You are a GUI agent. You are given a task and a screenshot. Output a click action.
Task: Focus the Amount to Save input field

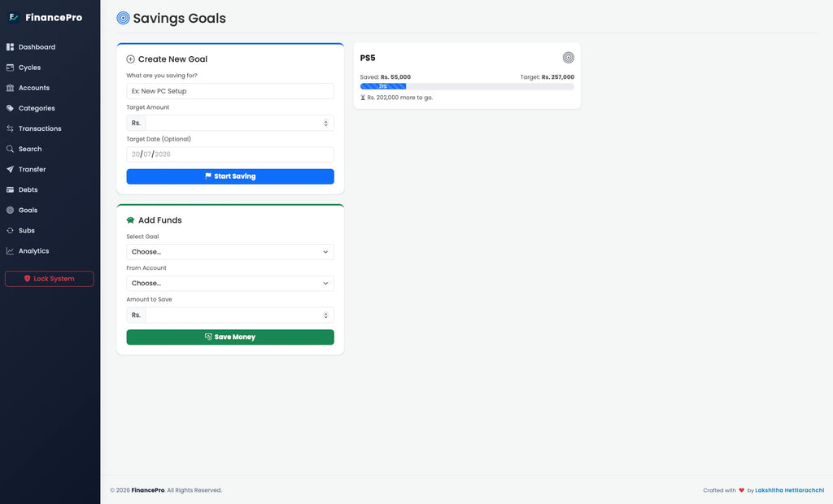[239, 315]
